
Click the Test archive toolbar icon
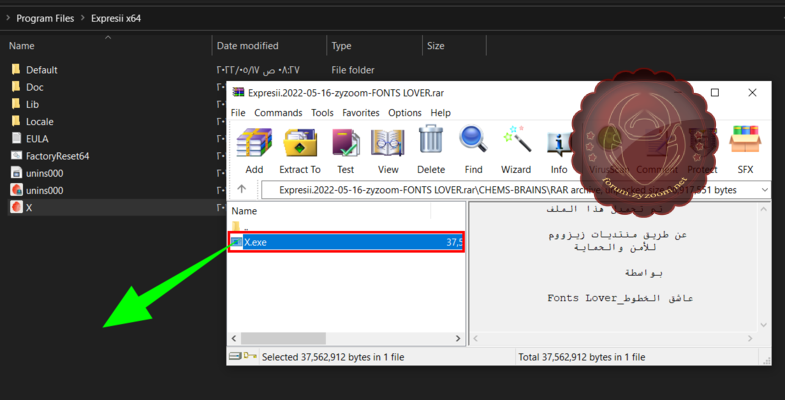(345, 143)
